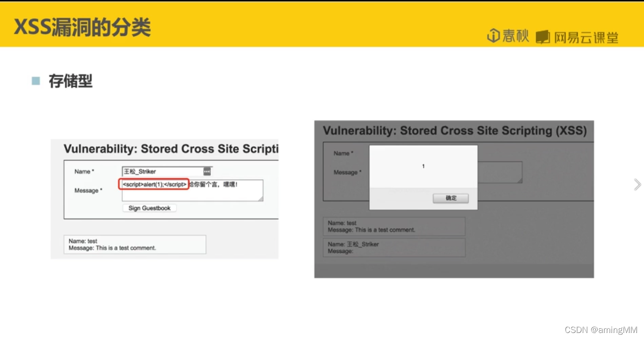Click 'Name: 王松_Striker' guestbook entry on right

[x=353, y=244]
